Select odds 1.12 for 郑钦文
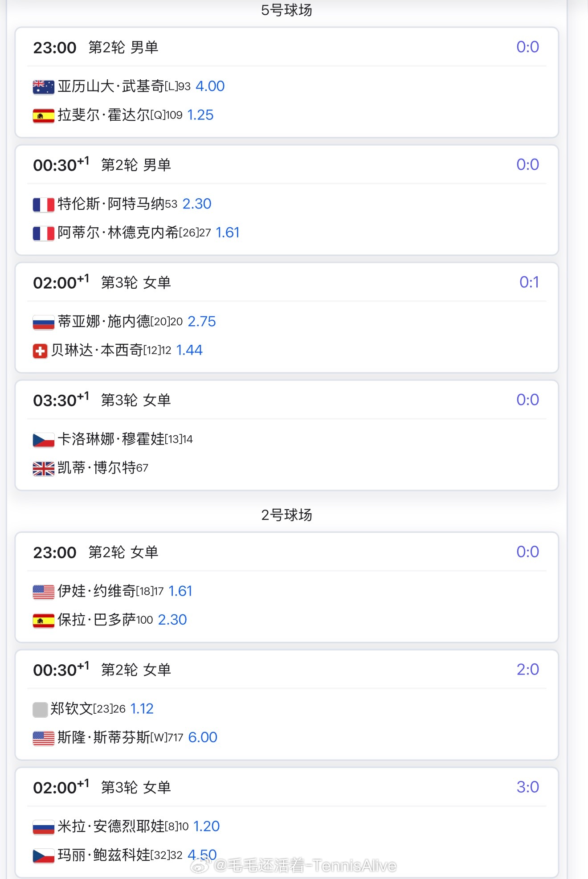This screenshot has width=588, height=879. click(142, 709)
